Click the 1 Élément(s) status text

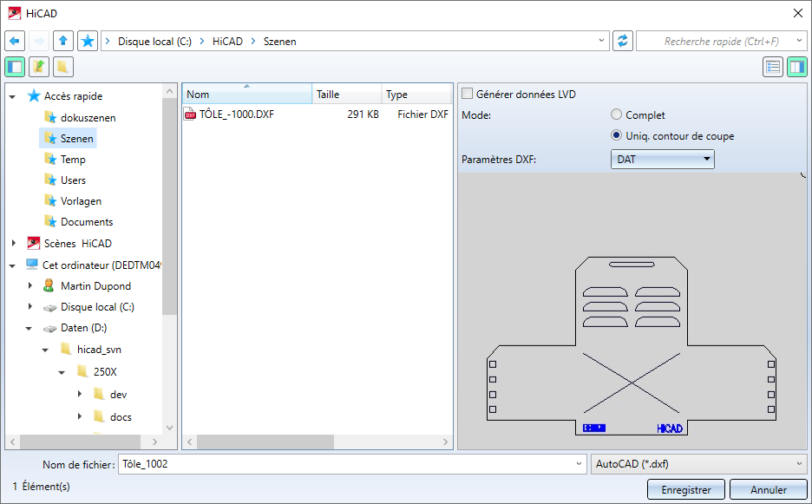coord(41,487)
